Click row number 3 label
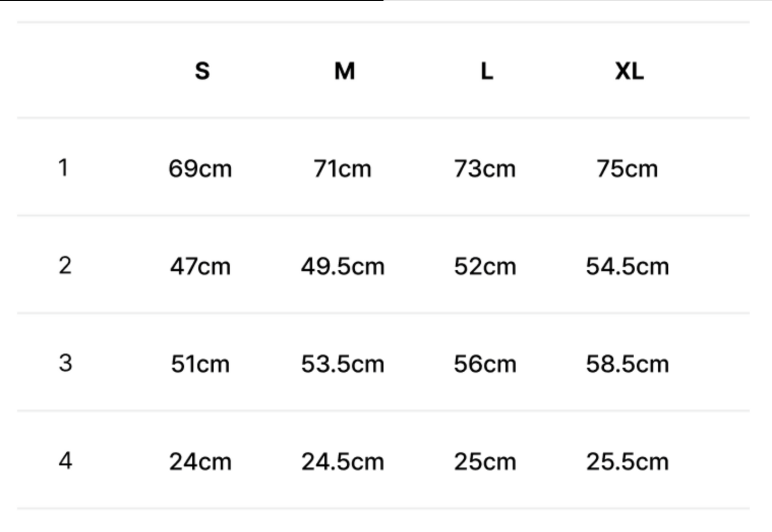The width and height of the screenshot is (772, 532). point(65,363)
